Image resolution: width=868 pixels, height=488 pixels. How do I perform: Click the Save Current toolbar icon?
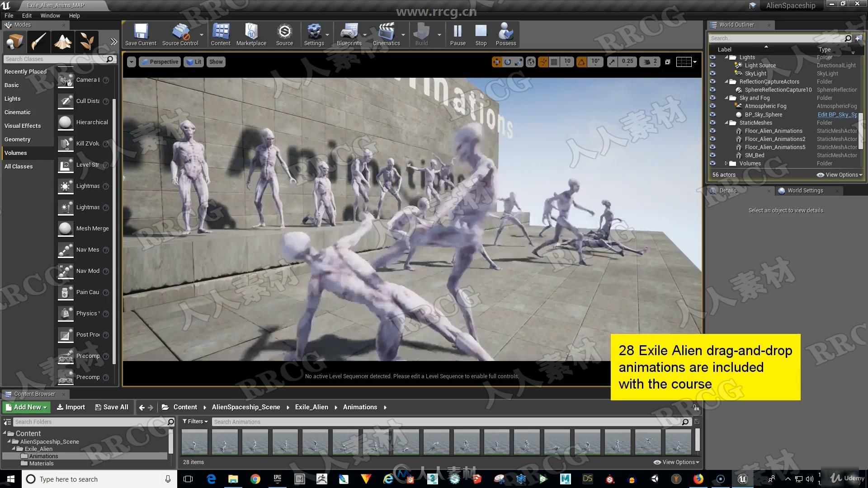point(141,34)
